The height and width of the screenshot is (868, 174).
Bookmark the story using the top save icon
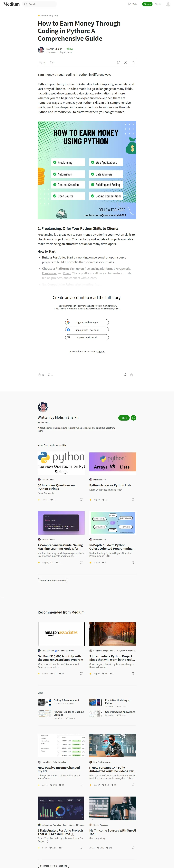[118, 63]
